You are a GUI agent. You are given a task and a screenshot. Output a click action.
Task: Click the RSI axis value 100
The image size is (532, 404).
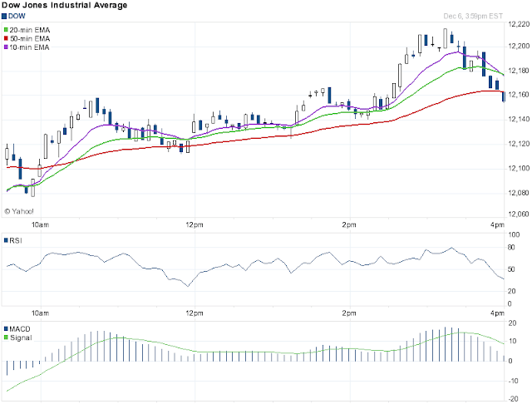[x=515, y=234]
